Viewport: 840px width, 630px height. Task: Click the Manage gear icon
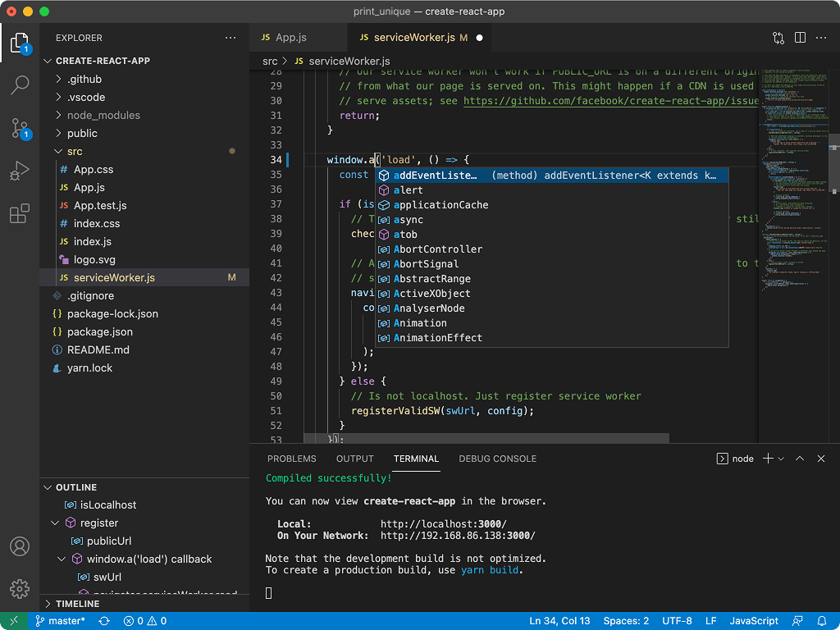20,588
